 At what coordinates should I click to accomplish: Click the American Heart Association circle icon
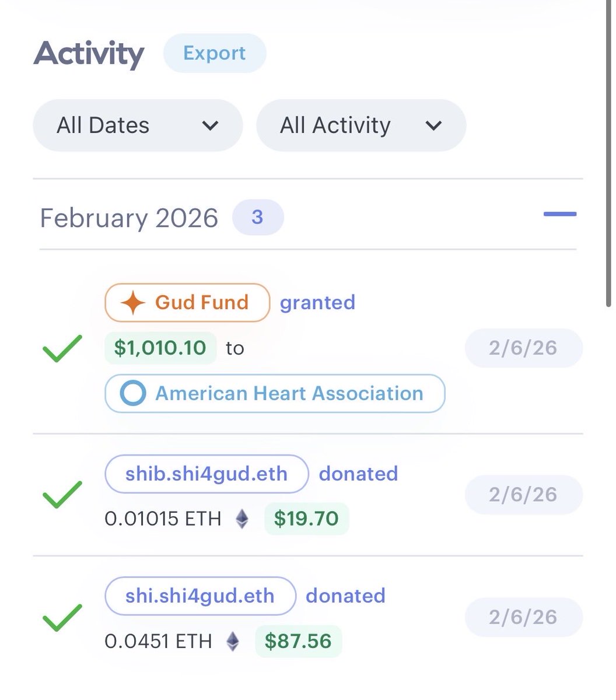coord(132,394)
